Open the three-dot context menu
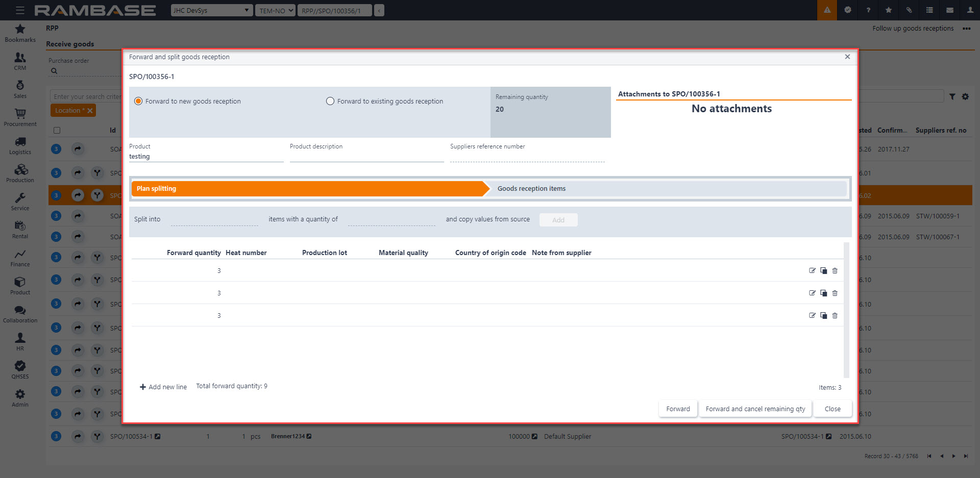The width and height of the screenshot is (980, 478). 966,29
